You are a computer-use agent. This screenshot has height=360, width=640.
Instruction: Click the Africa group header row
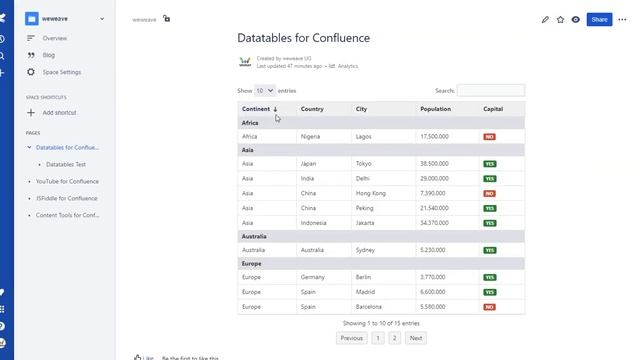click(381, 123)
